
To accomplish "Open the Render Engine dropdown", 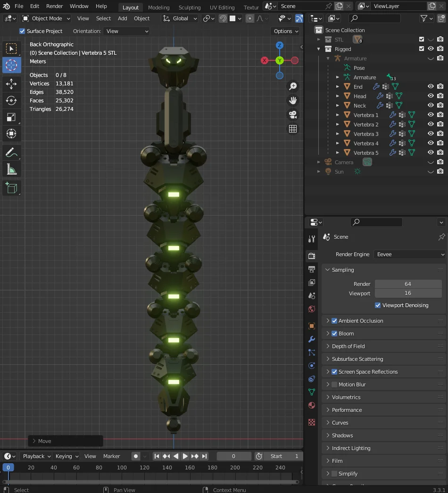I will (408, 254).
